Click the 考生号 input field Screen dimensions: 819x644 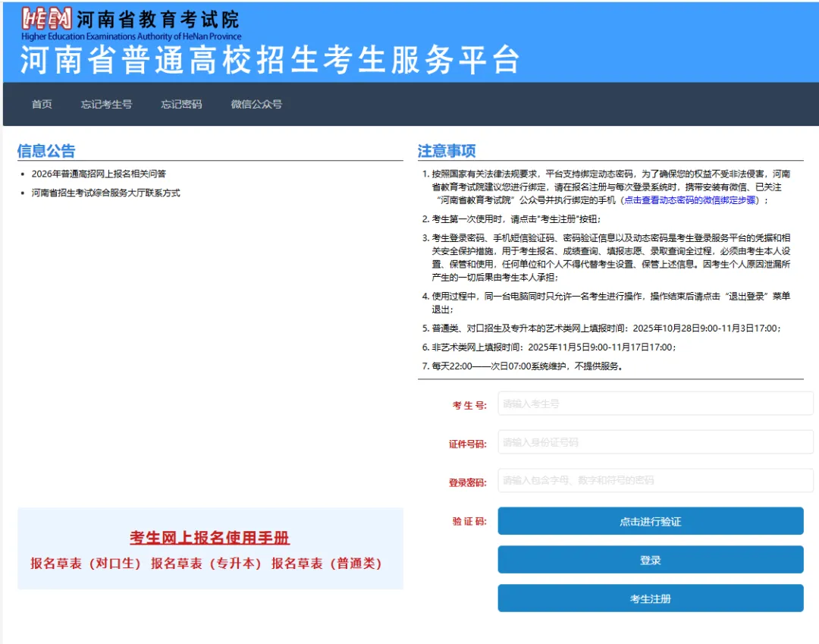pos(655,404)
